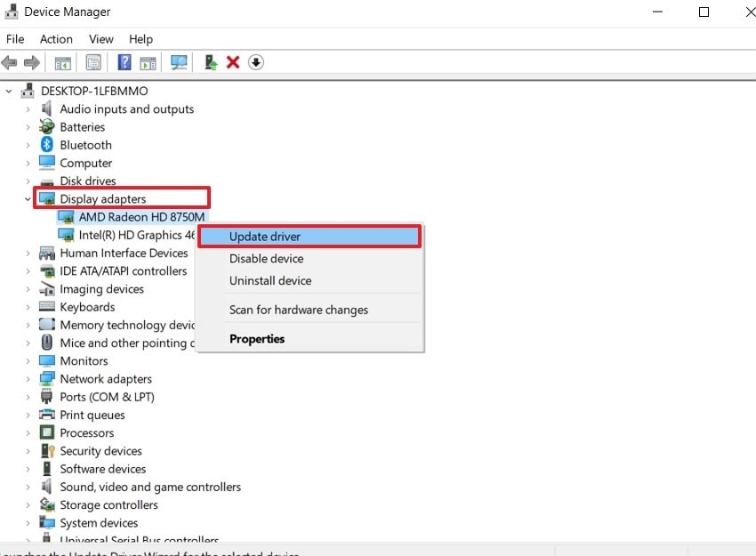
Task: Click Show/Hide Action Pane toolbar icon
Action: click(148, 62)
